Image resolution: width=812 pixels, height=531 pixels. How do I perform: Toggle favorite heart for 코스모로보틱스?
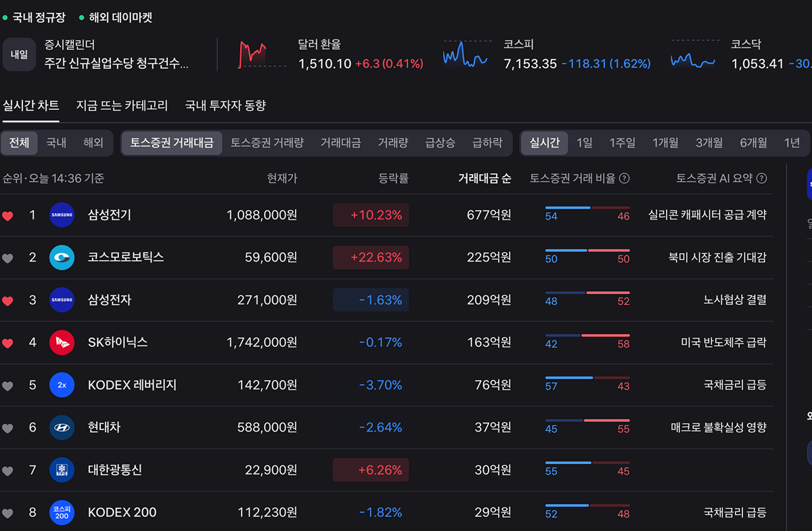(x=7, y=258)
